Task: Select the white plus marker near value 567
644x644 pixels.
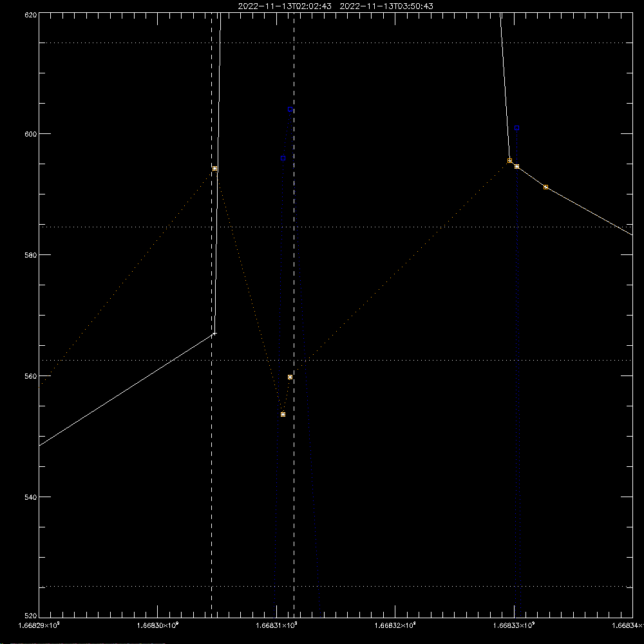Action: 214,334
